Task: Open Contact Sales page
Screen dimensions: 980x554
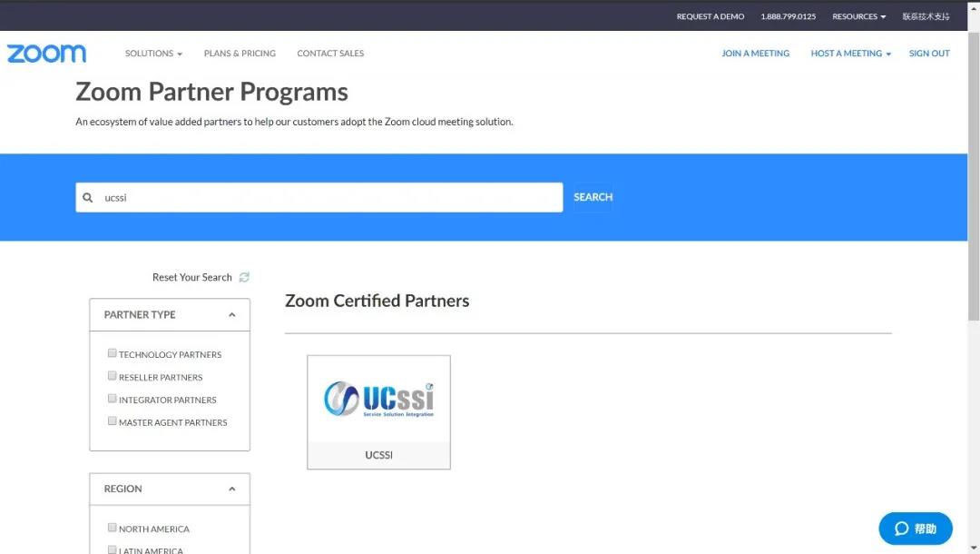Action: 330,54
